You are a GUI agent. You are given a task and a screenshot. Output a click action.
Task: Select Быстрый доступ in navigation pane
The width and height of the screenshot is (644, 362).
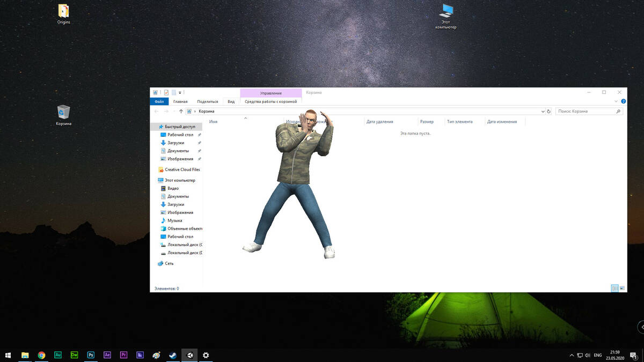click(177, 127)
